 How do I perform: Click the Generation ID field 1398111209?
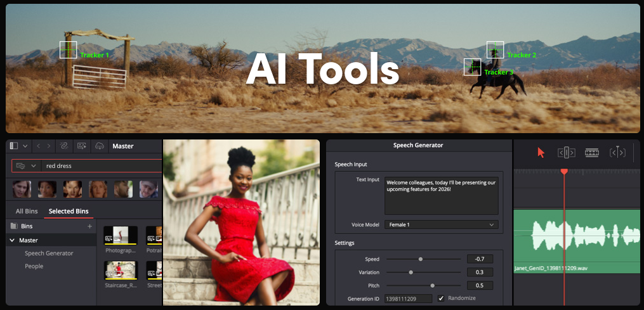pos(408,299)
